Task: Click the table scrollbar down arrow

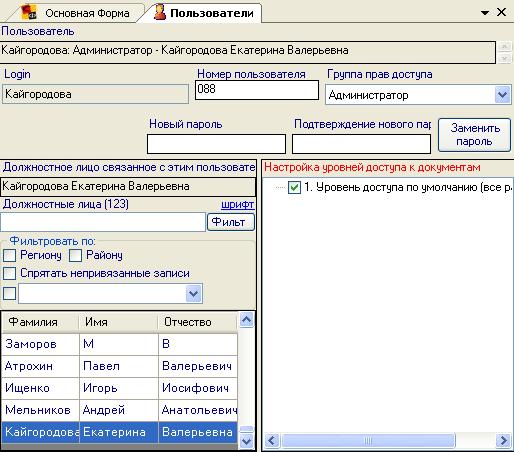Action: (x=246, y=441)
